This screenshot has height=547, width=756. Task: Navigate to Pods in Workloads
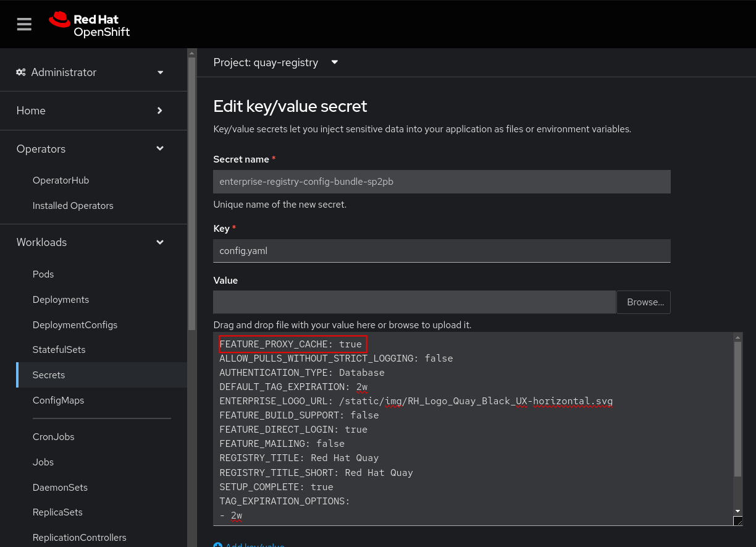click(43, 274)
